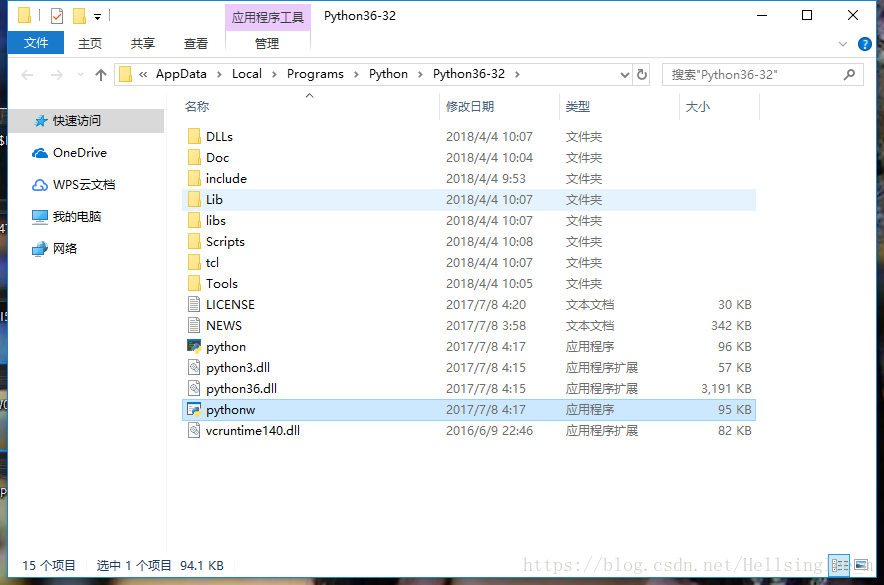Screen dimensions: 884x585
Task: Click the pythonw application icon
Action: point(194,410)
